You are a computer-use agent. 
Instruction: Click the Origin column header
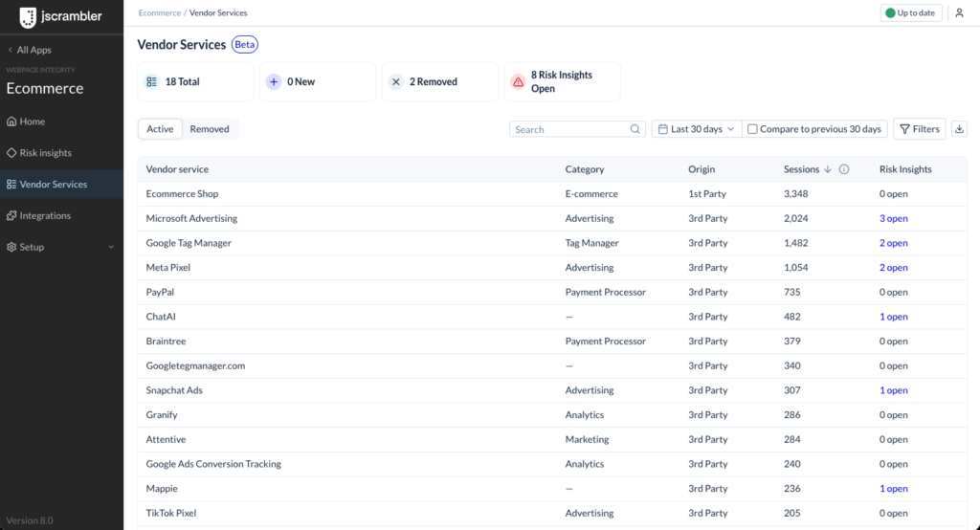point(702,169)
